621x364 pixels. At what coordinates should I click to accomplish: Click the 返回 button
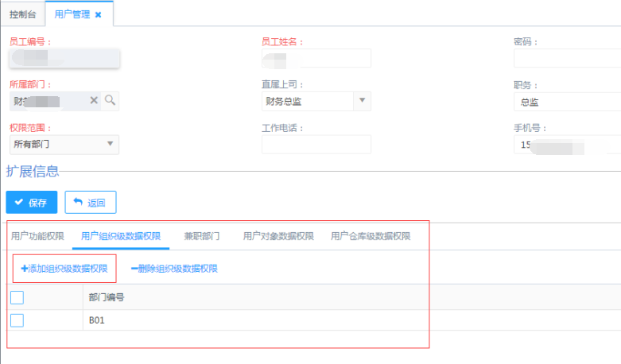tap(91, 203)
